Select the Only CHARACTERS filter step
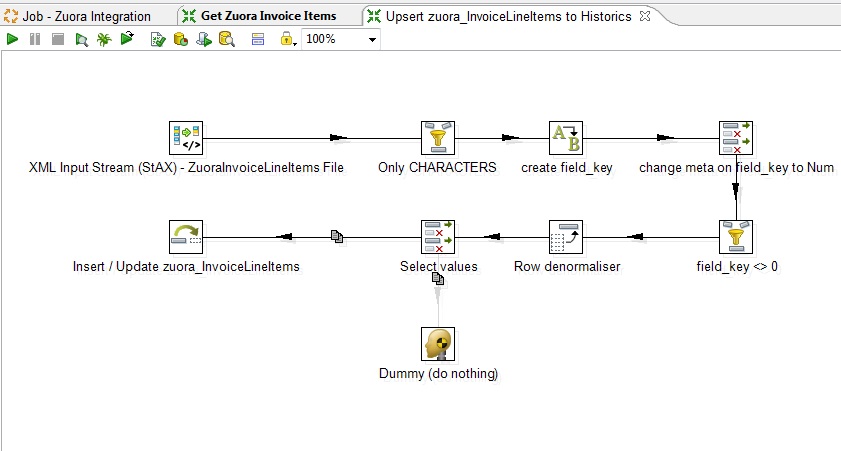Viewport: 841px width, 451px height. 437,139
